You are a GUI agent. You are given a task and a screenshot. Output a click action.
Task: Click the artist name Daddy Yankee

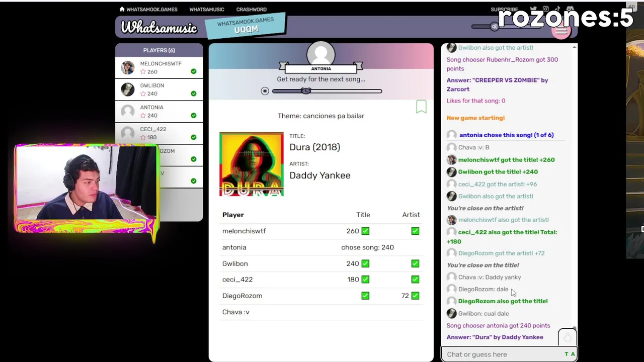pyautogui.click(x=320, y=175)
